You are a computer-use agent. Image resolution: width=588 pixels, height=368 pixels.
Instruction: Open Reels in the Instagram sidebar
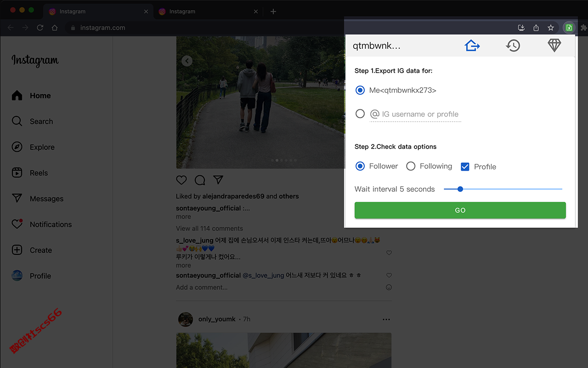tap(29, 173)
